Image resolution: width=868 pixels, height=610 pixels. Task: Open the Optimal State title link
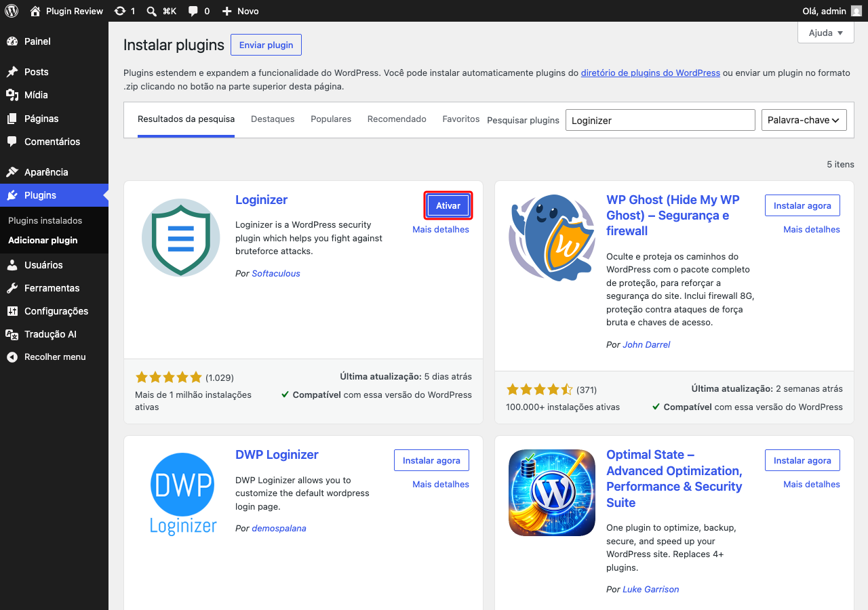674,479
